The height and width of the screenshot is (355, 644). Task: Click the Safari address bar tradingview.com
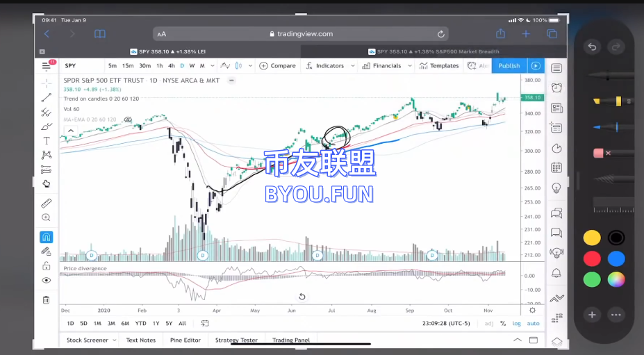(301, 34)
